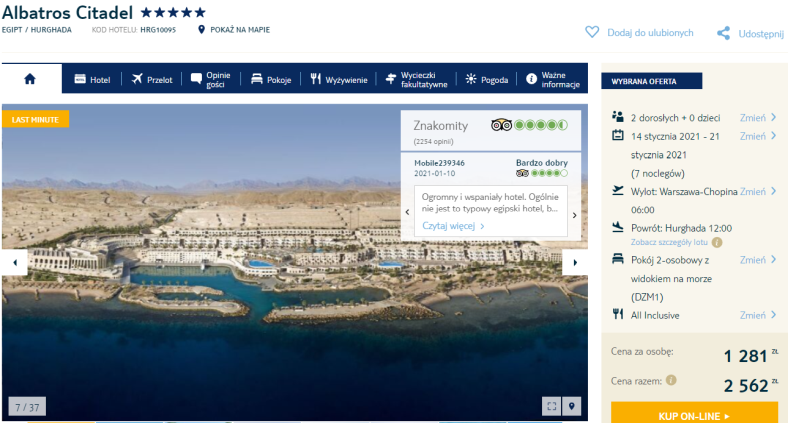Change All Inclusive board via Zmień
This screenshot has height=423, width=790.
(758, 315)
